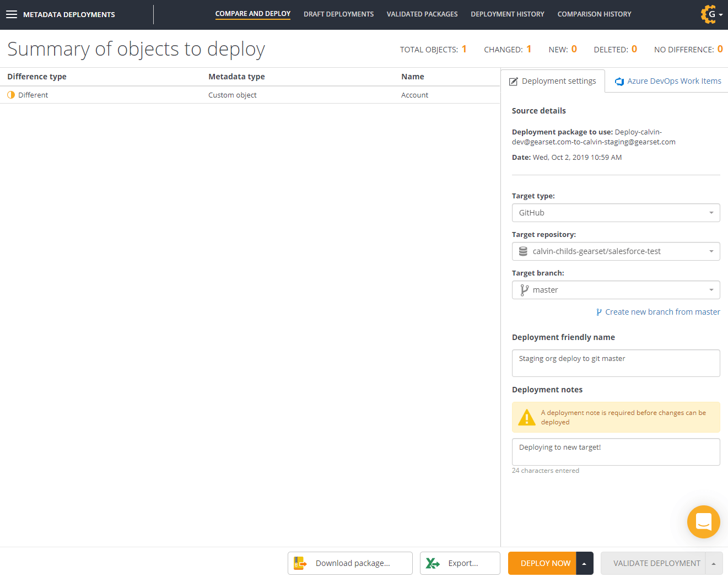Screen dimensions: 728x577
Task: Click the pencil icon on Deployment settings tab
Action: pyautogui.click(x=513, y=80)
